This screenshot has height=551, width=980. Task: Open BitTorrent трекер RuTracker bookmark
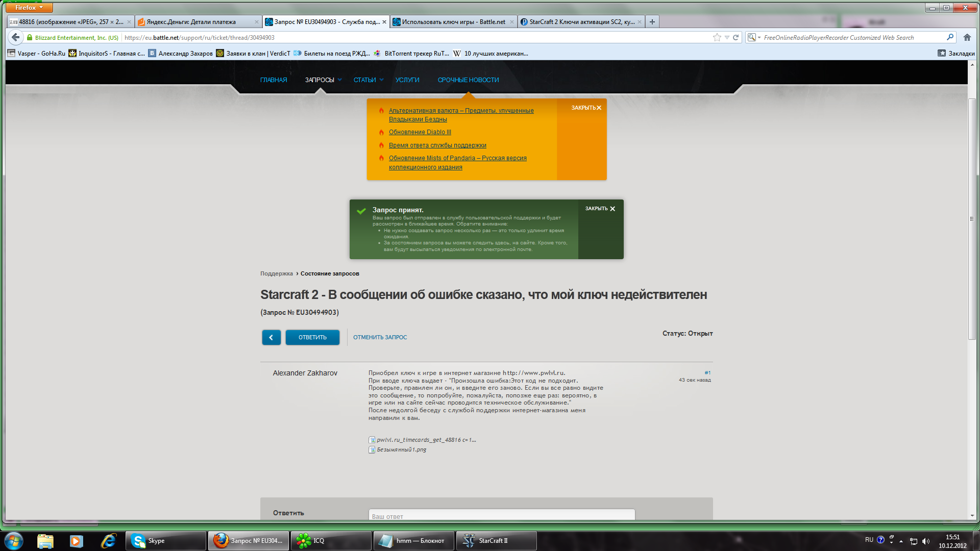(x=411, y=53)
